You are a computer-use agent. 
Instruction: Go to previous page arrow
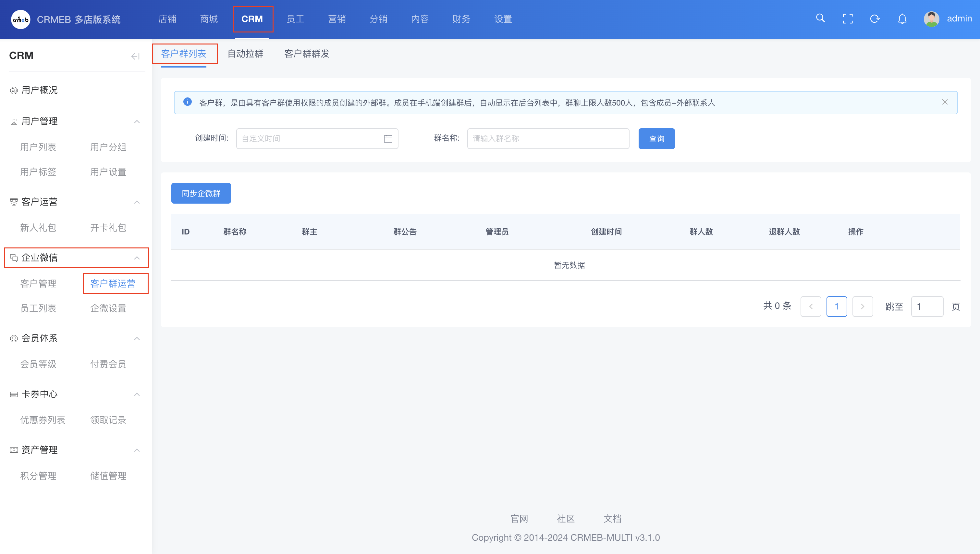click(811, 307)
